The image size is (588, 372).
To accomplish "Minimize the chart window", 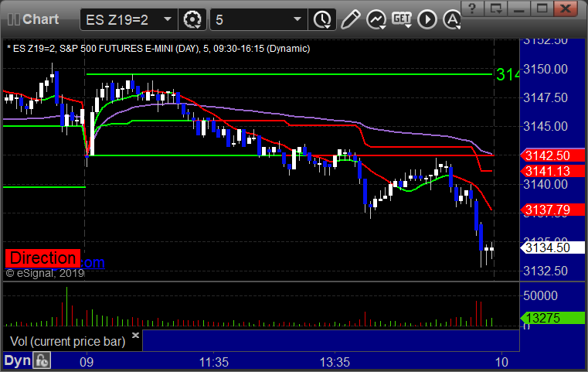I will (x=518, y=9).
